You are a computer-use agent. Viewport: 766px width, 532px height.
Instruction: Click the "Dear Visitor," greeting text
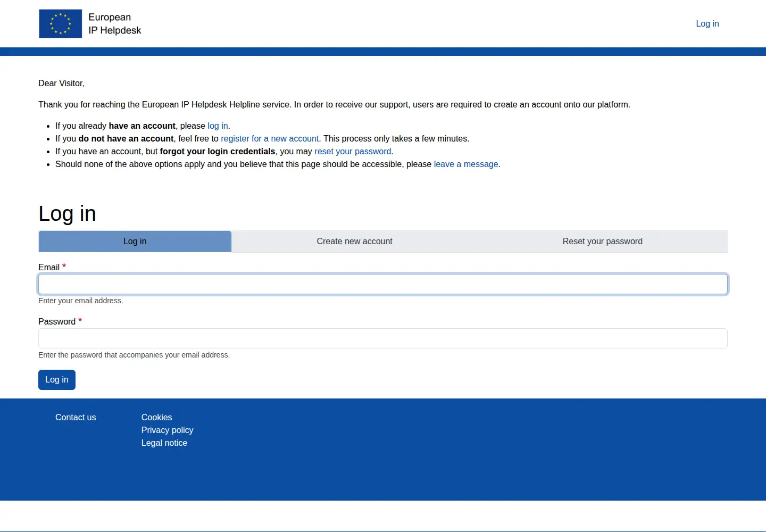coord(61,83)
